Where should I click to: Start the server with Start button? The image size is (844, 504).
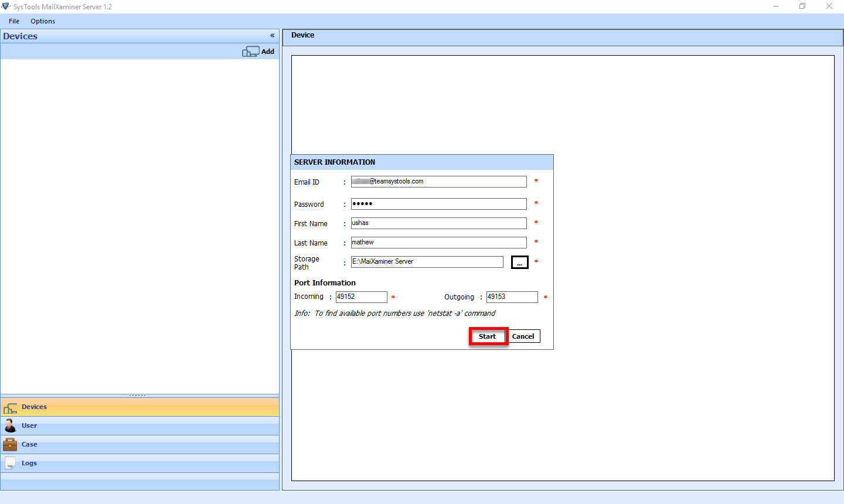tap(488, 336)
